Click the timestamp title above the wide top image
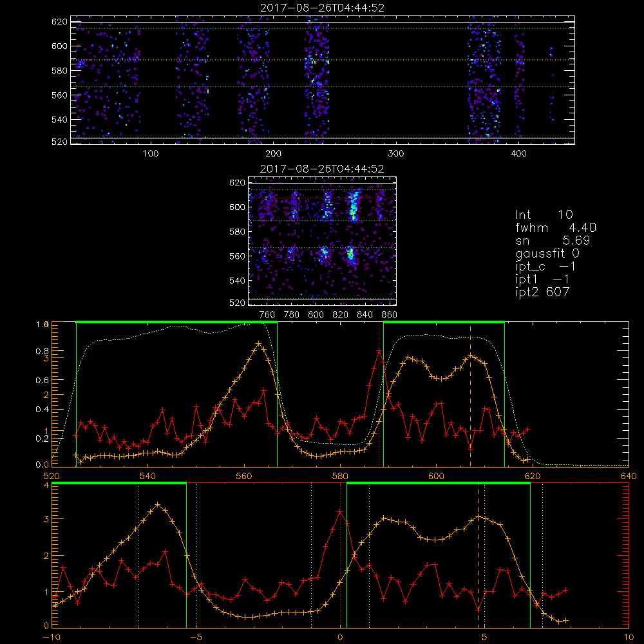This screenshot has width=644, height=644. coord(323,8)
